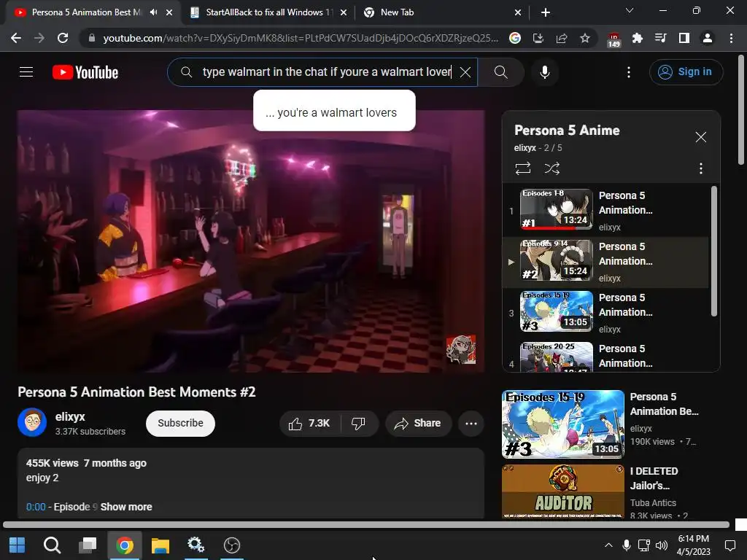Go to YouTube home via logo

85,72
